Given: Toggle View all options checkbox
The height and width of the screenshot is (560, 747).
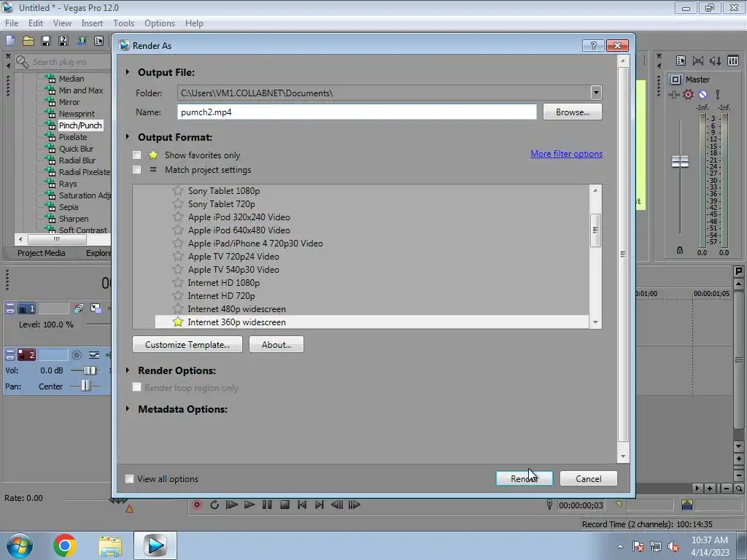Looking at the screenshot, I should click(x=129, y=478).
